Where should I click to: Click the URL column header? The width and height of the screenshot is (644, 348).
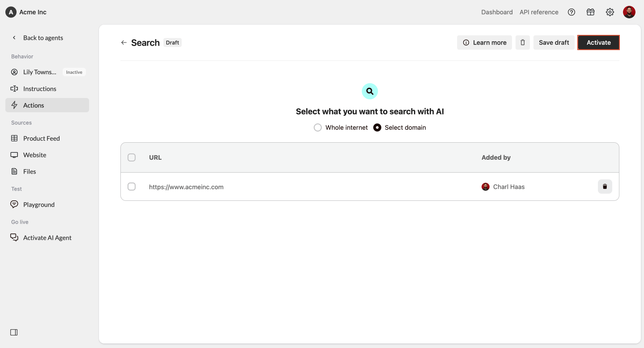click(155, 157)
